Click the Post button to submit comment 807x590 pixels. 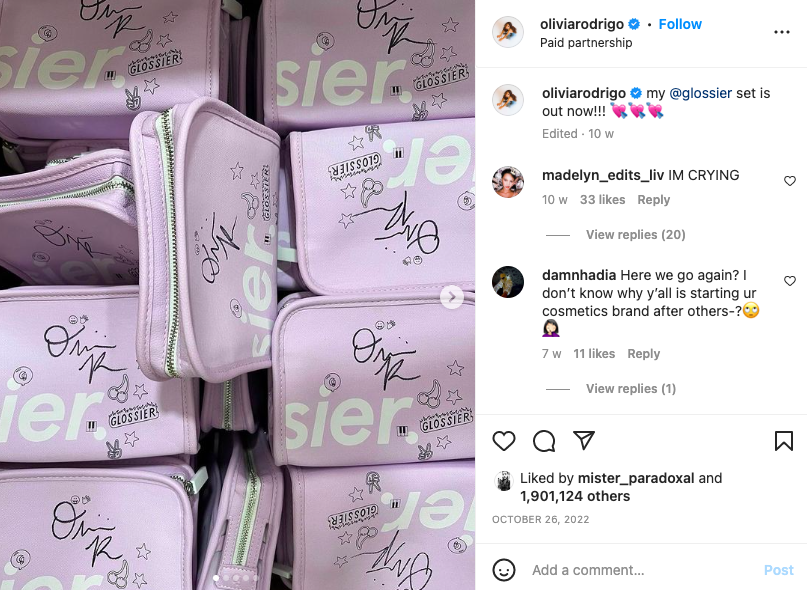(778, 570)
